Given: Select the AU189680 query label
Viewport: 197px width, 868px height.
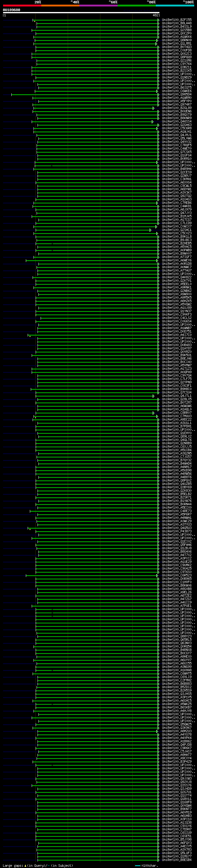Looking at the screenshot, I should coord(11,10).
